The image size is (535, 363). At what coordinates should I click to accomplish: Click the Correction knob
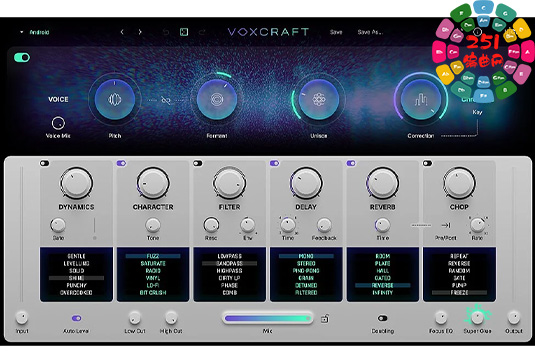click(421, 100)
